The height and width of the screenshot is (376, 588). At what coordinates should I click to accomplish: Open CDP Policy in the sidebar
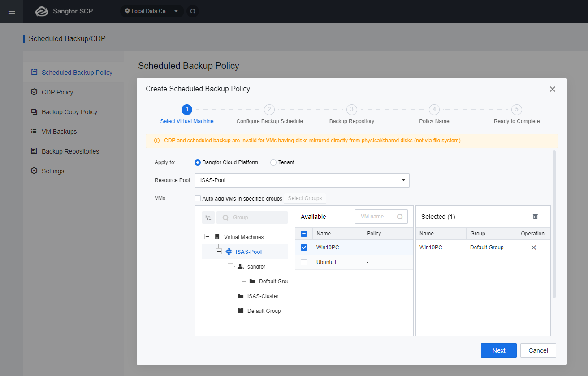point(57,92)
